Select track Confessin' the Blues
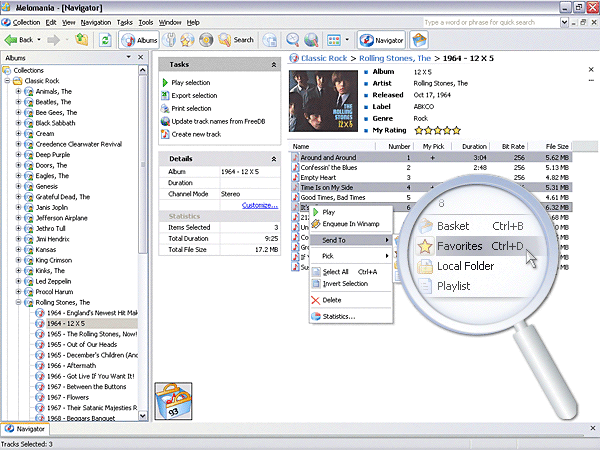The image size is (600, 450). 329,168
